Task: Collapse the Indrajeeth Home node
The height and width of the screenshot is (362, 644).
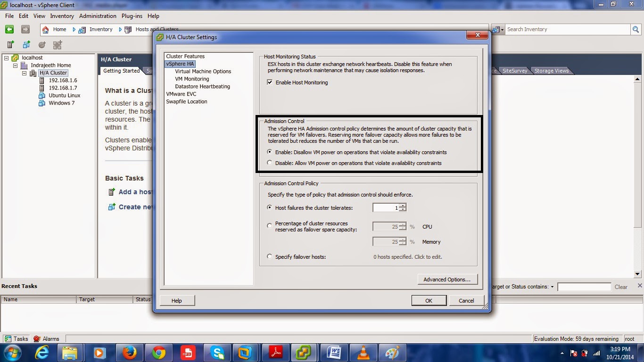Action: click(16, 65)
